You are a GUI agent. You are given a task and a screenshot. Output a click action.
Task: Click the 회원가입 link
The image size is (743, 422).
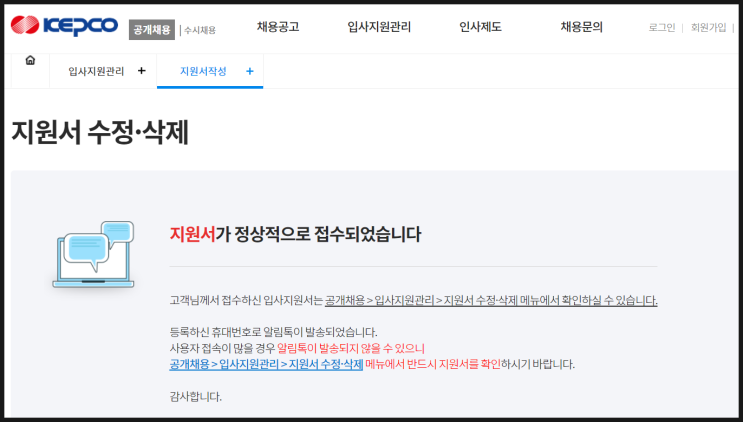pyautogui.click(x=708, y=27)
